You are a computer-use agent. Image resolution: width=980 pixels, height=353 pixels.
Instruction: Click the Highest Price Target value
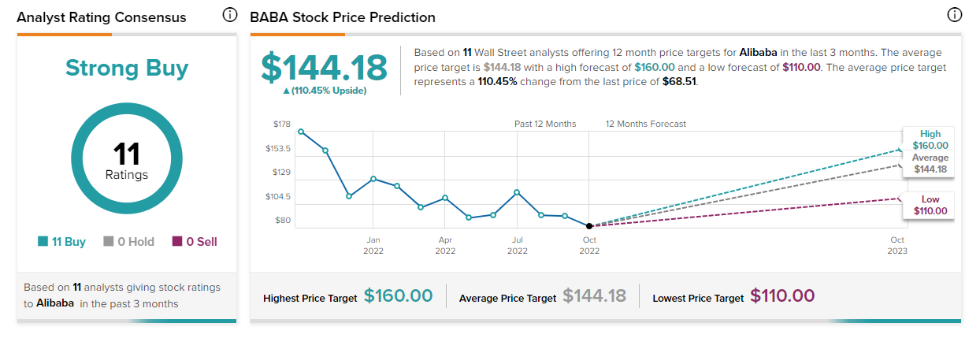coord(398,296)
